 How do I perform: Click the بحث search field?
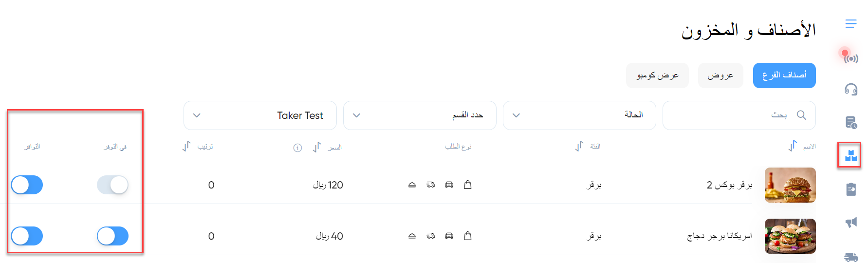pos(739,115)
